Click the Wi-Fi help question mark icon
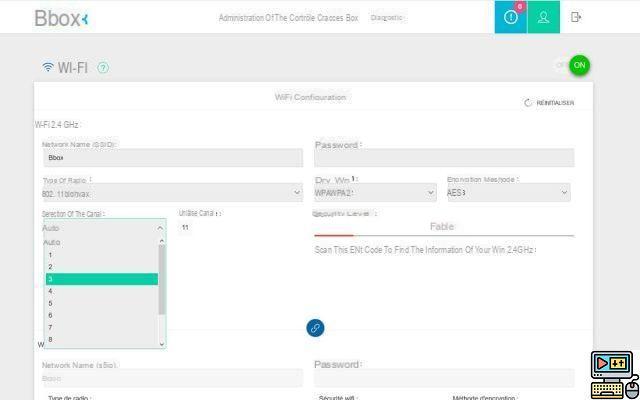 [x=103, y=68]
